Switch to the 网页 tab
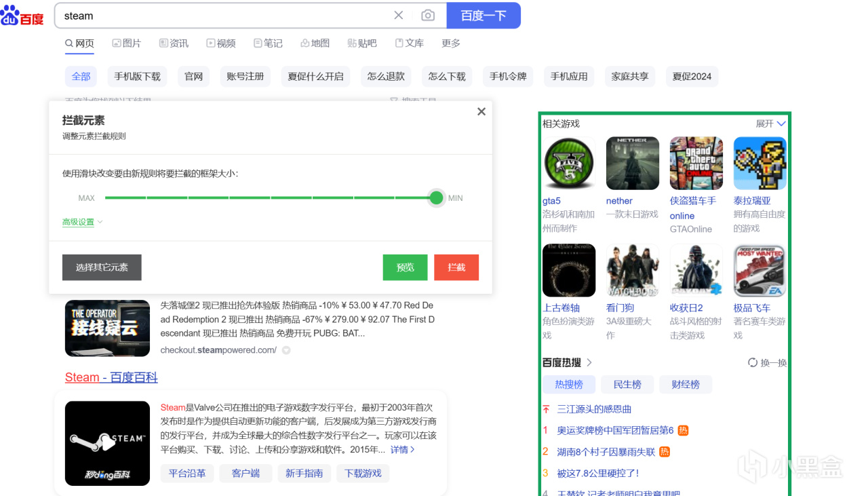Viewport: 868px width, 496px height. [79, 43]
